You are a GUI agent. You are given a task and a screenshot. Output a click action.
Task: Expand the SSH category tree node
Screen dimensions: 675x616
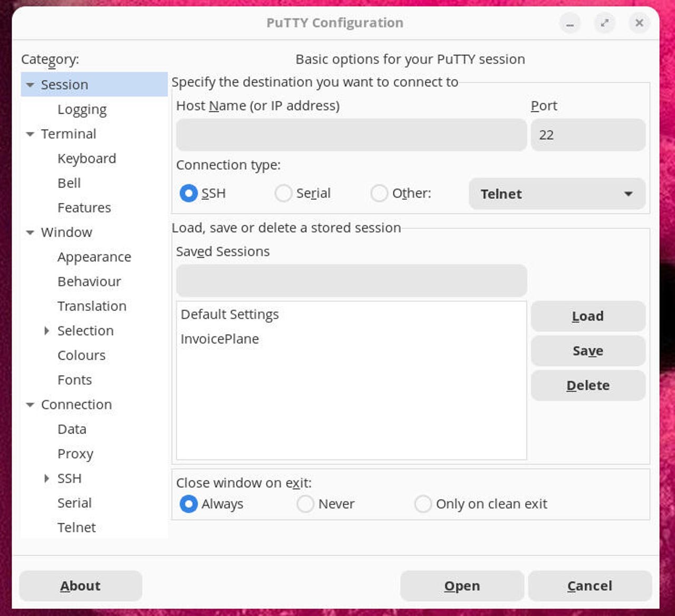click(x=47, y=478)
